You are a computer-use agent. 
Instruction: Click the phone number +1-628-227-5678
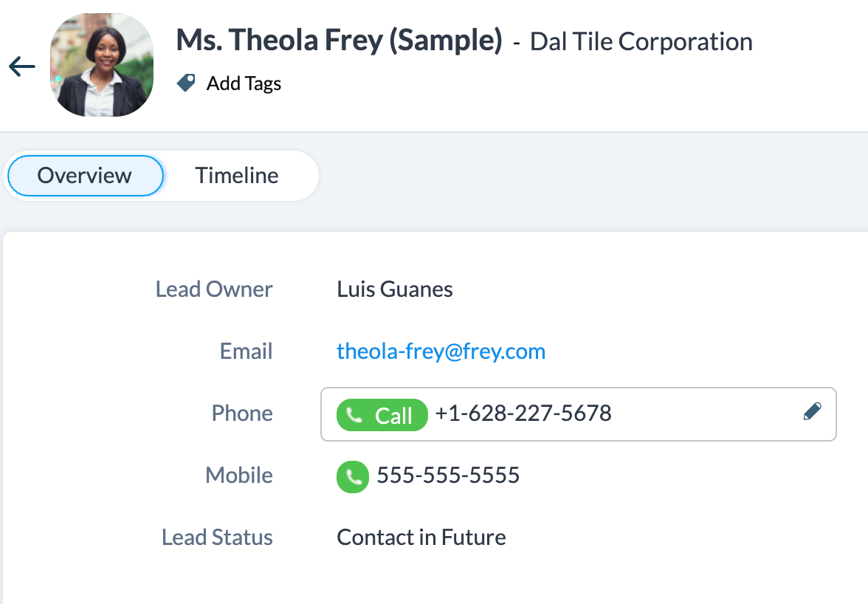(523, 413)
